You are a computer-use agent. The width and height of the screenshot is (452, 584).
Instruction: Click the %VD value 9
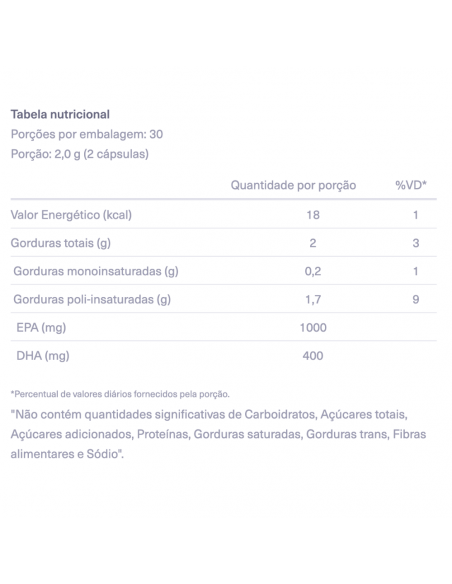(416, 299)
